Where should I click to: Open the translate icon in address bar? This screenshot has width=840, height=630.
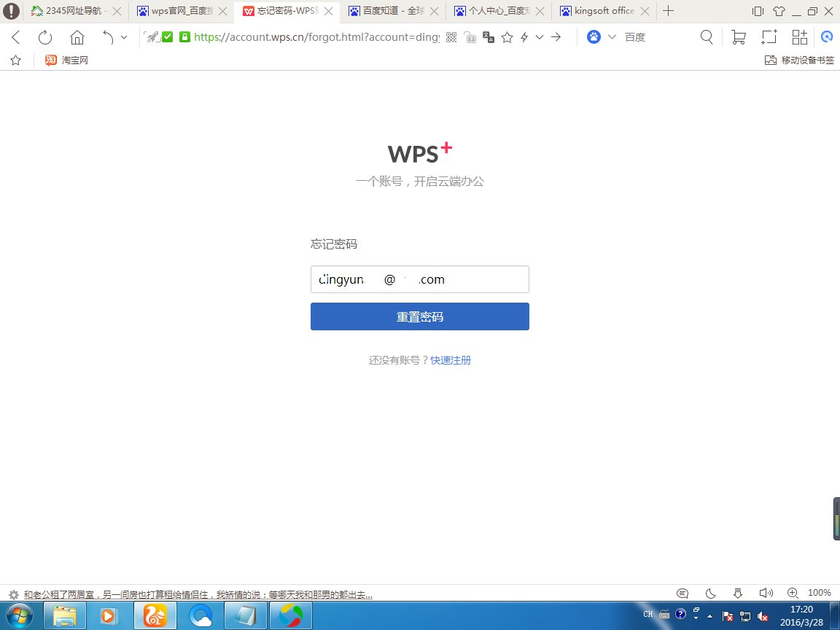click(x=489, y=37)
